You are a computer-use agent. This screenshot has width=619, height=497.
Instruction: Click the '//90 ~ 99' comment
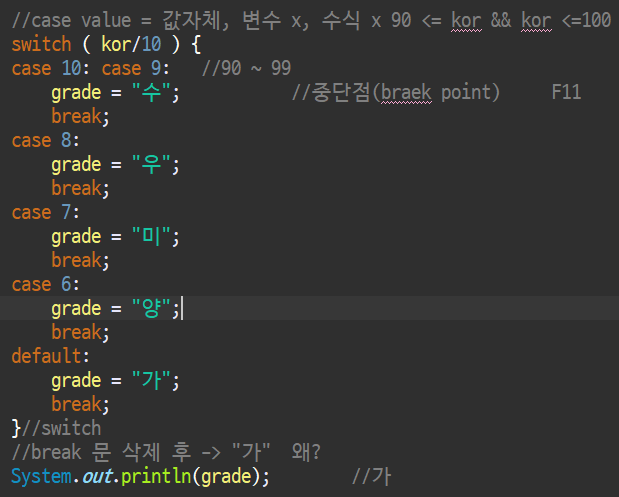click(246, 68)
